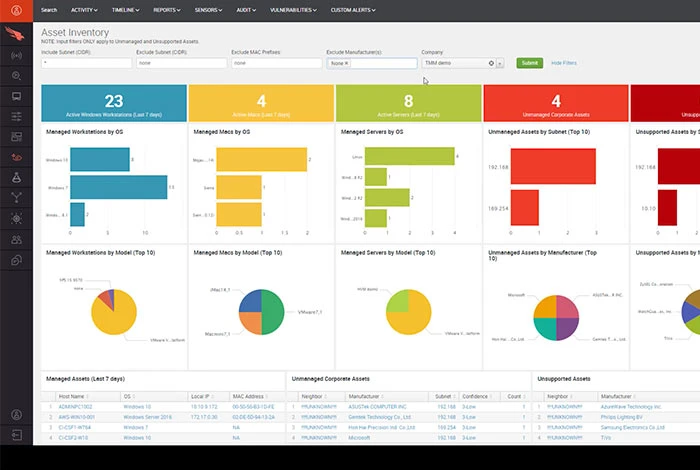This screenshot has width=700, height=470.
Task: Open the Configuration sliders icon in the sidebar
Action: point(16,117)
